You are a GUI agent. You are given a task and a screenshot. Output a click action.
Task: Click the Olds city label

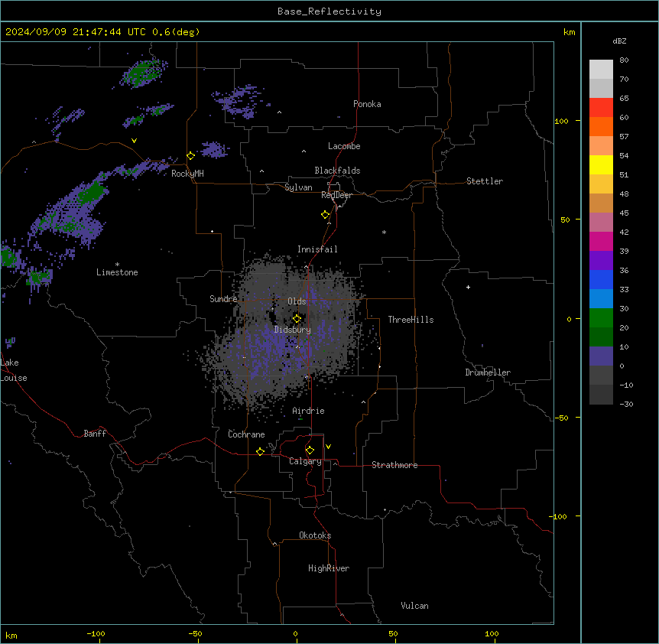pos(297,301)
